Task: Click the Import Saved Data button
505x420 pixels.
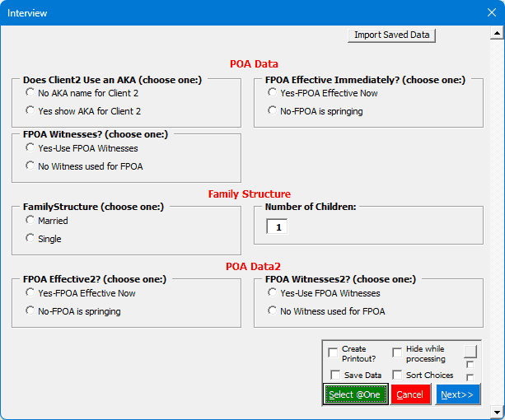Action: point(391,35)
